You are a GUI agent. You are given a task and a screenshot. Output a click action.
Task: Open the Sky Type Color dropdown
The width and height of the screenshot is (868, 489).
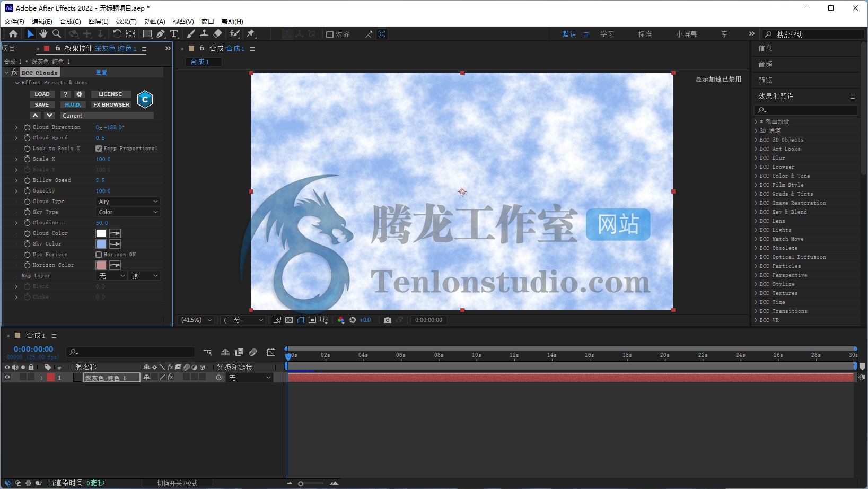128,212
